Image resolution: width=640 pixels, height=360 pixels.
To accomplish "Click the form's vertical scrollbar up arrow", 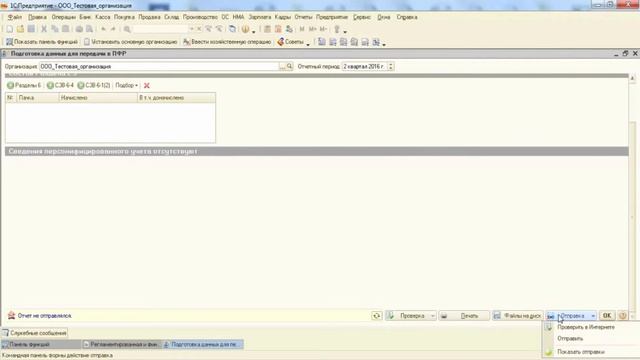I will click(x=632, y=78).
